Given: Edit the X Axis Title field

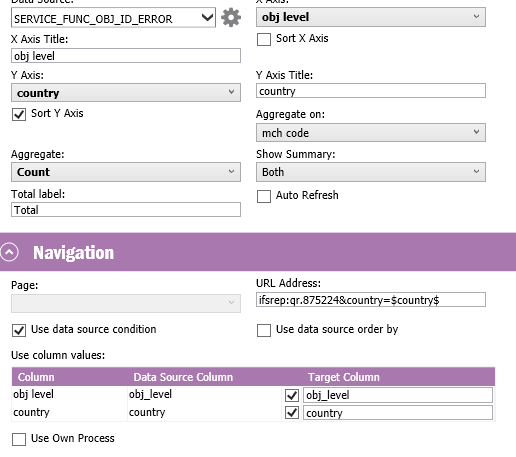Looking at the screenshot, I should pos(126,56).
